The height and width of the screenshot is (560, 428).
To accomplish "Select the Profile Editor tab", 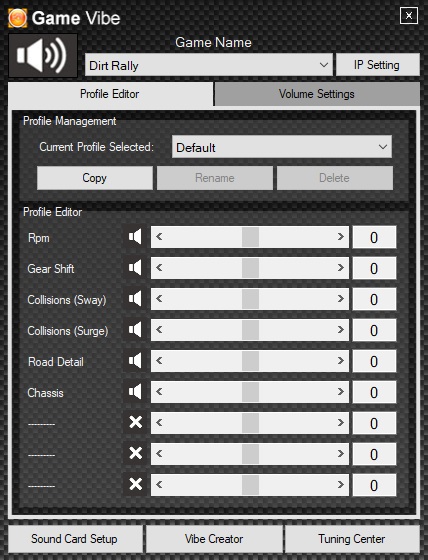I will pyautogui.click(x=110, y=94).
